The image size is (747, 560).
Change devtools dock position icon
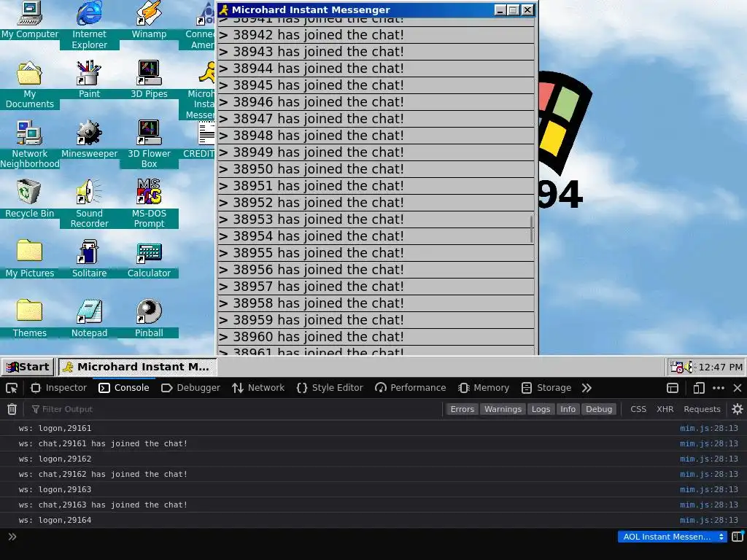[672, 388]
